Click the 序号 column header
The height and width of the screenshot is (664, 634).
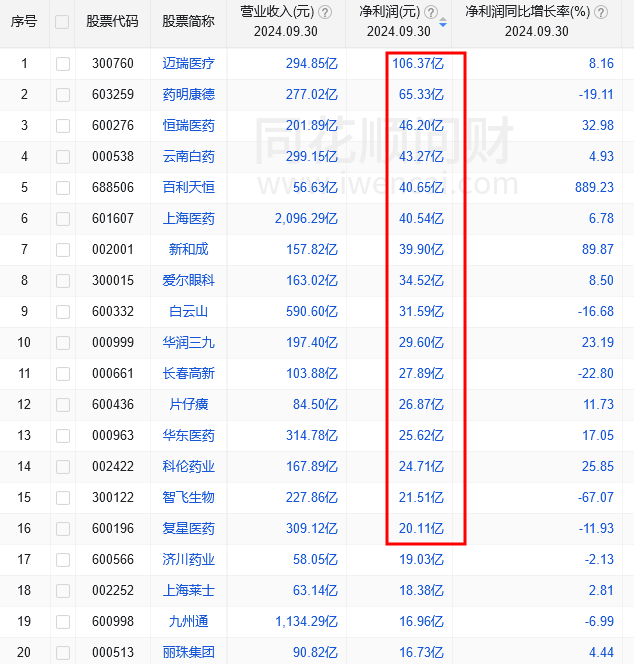tap(24, 22)
